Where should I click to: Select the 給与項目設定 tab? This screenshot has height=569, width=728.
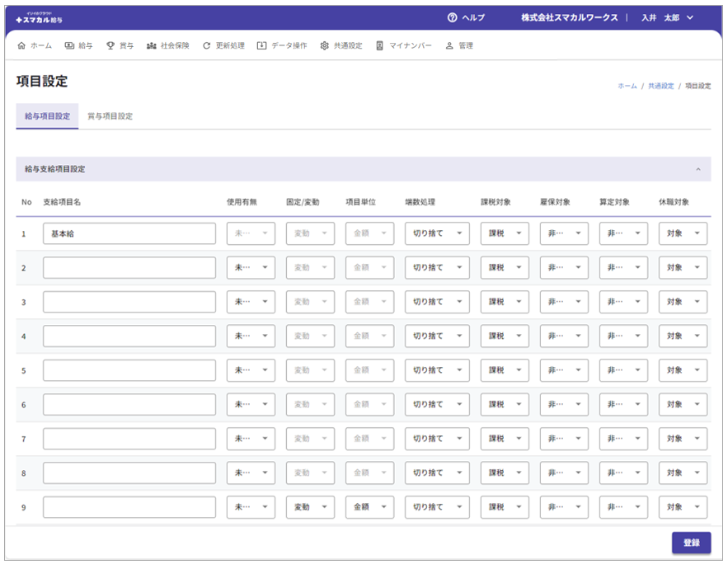tap(47, 116)
